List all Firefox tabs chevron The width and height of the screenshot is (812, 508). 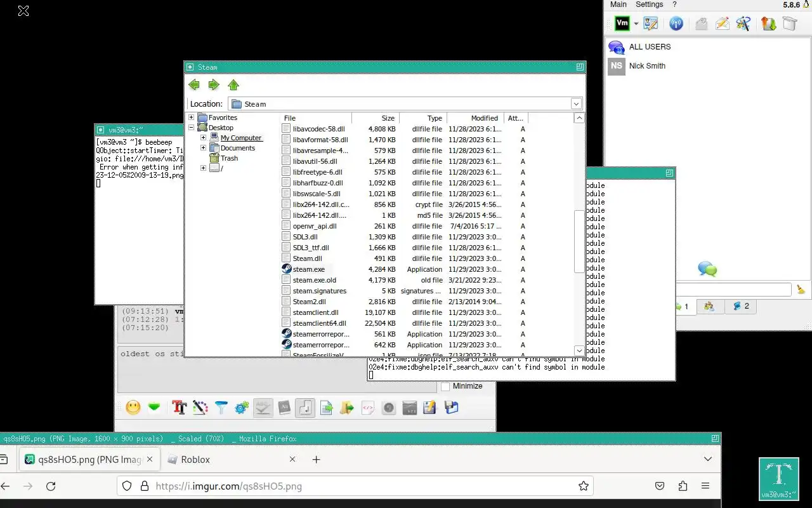708,459
